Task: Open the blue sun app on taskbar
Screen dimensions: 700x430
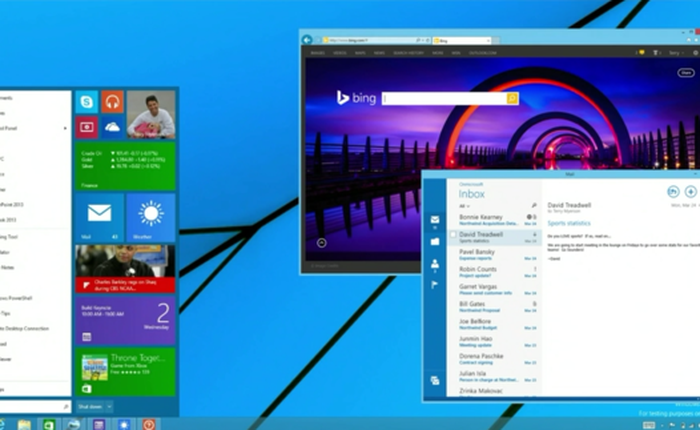Action: [x=124, y=424]
